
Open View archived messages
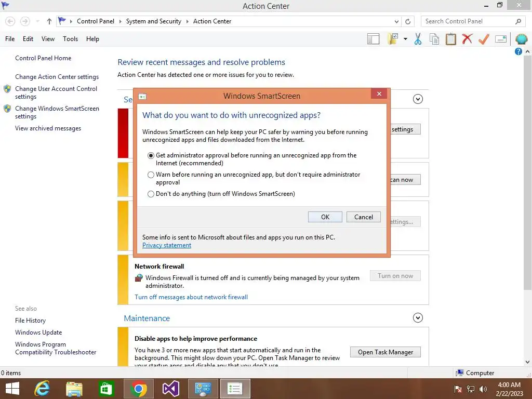[x=48, y=128]
